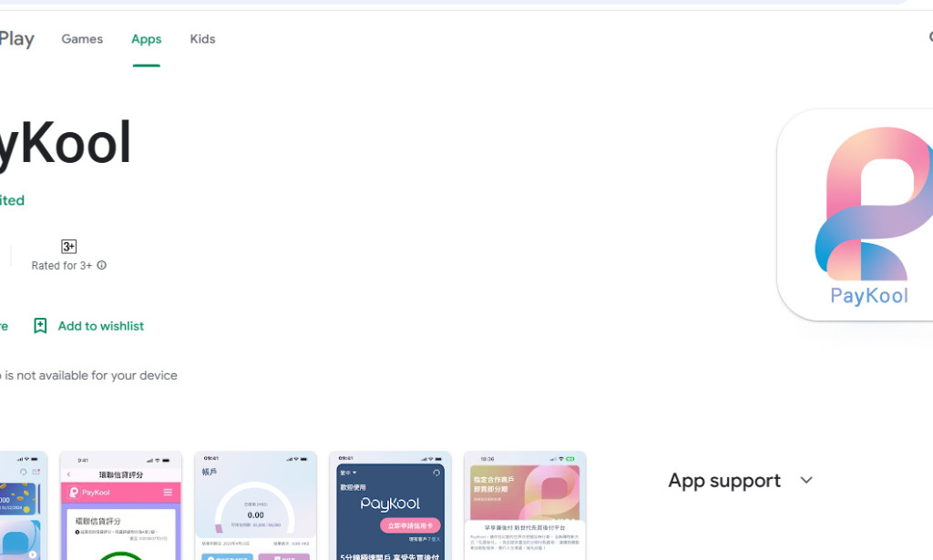Click the App support heading text
The width and height of the screenshot is (933, 560).
pyautogui.click(x=723, y=480)
